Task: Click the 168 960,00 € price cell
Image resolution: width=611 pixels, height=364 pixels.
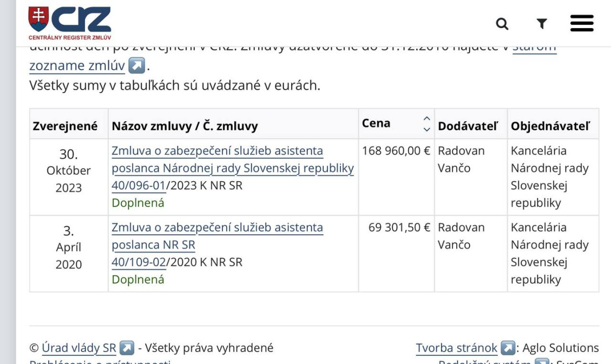Action: tap(396, 151)
